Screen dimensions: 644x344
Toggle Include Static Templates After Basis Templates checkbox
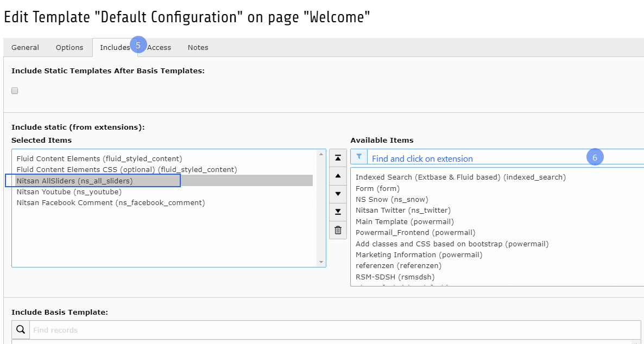(15, 91)
